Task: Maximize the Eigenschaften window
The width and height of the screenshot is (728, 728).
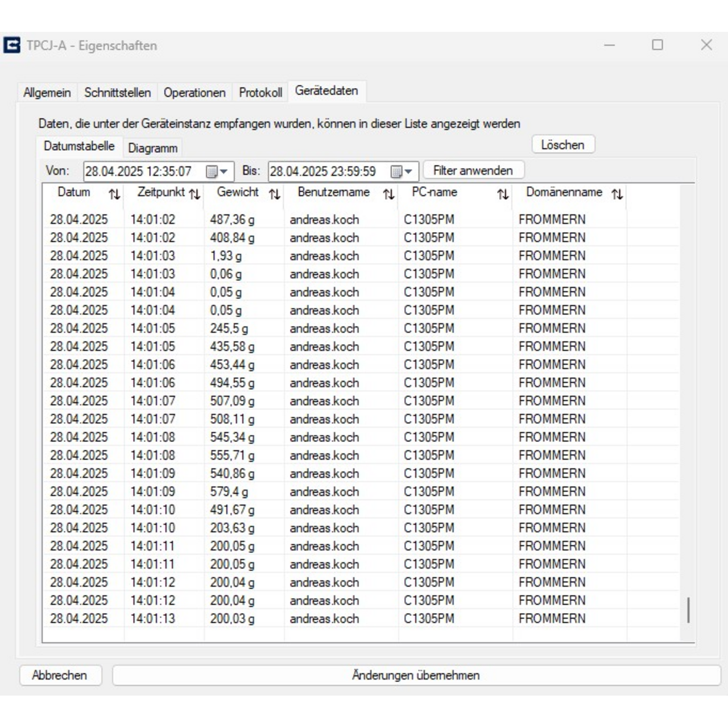Action: (x=657, y=45)
